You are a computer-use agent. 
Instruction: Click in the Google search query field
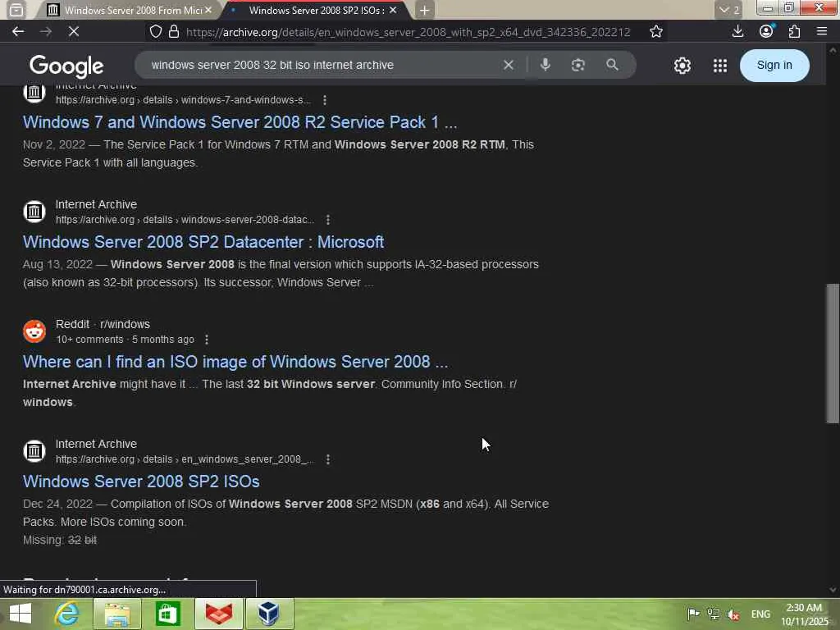[322, 65]
